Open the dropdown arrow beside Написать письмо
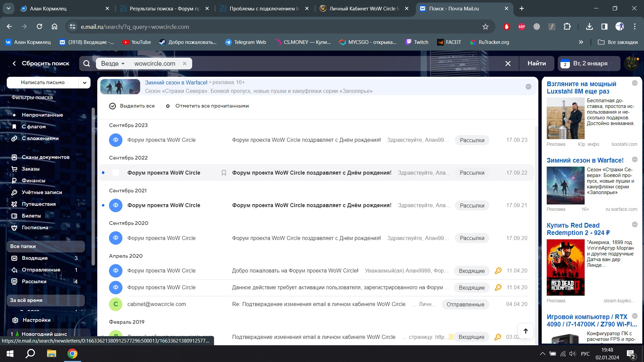Image resolution: width=644 pixels, height=362 pixels. 85,82
